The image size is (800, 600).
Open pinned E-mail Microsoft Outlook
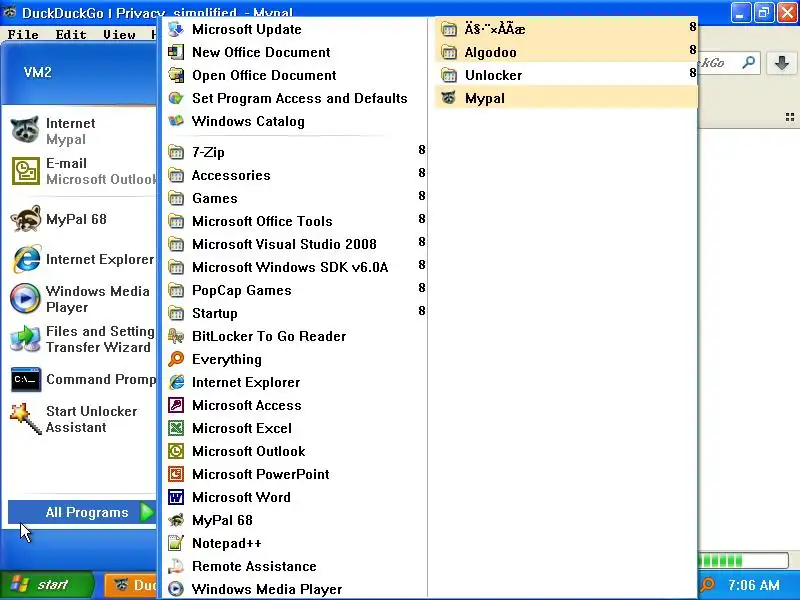click(x=82, y=171)
